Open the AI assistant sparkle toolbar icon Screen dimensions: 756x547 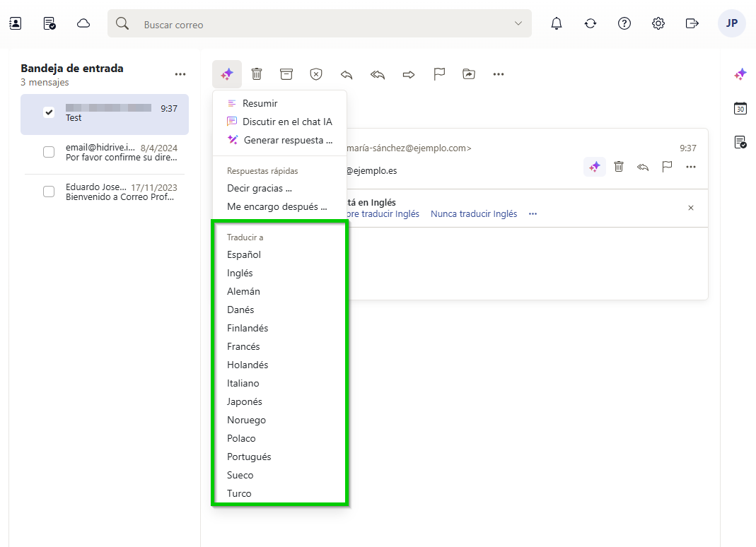coord(226,73)
